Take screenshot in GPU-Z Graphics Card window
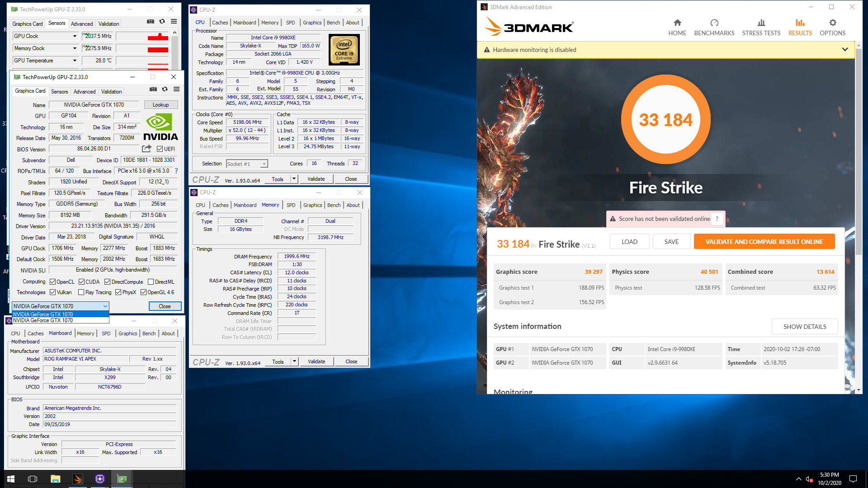This screenshot has width=868, height=488. (153, 89)
